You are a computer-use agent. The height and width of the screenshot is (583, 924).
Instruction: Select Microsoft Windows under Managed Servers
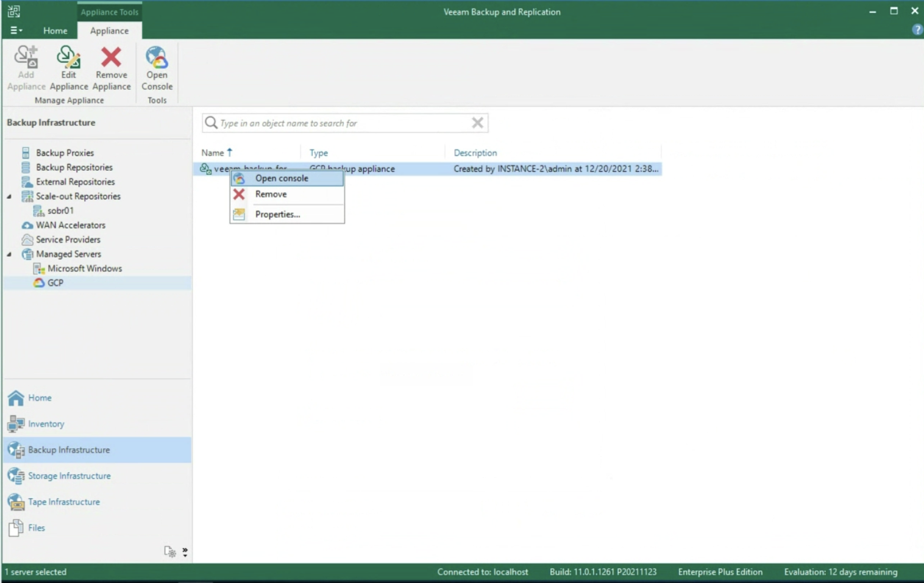click(x=85, y=268)
